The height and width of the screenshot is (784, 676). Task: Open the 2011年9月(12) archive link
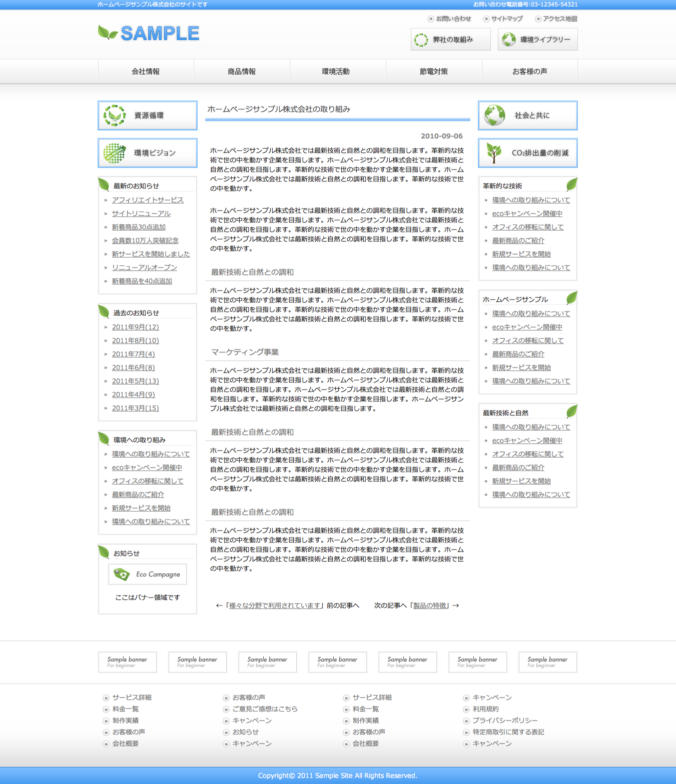coord(136,327)
